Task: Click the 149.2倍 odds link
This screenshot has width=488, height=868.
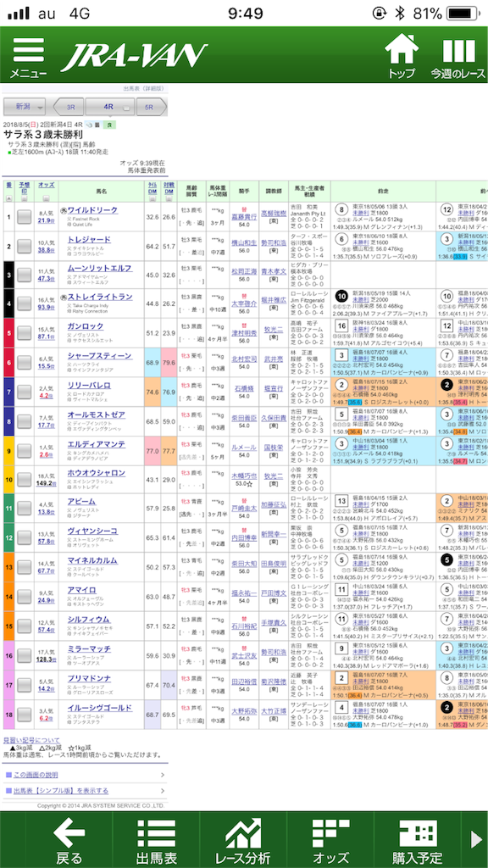Action: coord(46,482)
